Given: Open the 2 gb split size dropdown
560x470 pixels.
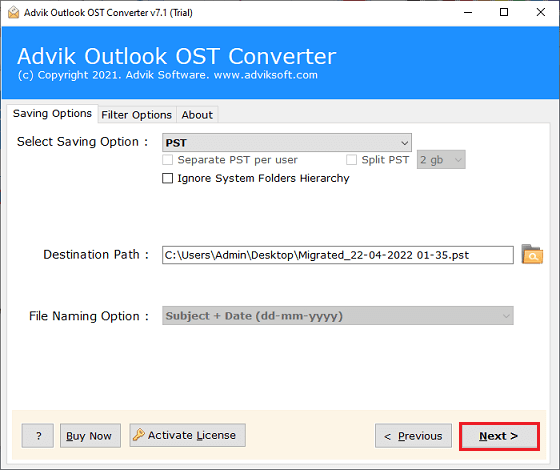Looking at the screenshot, I should (x=441, y=160).
